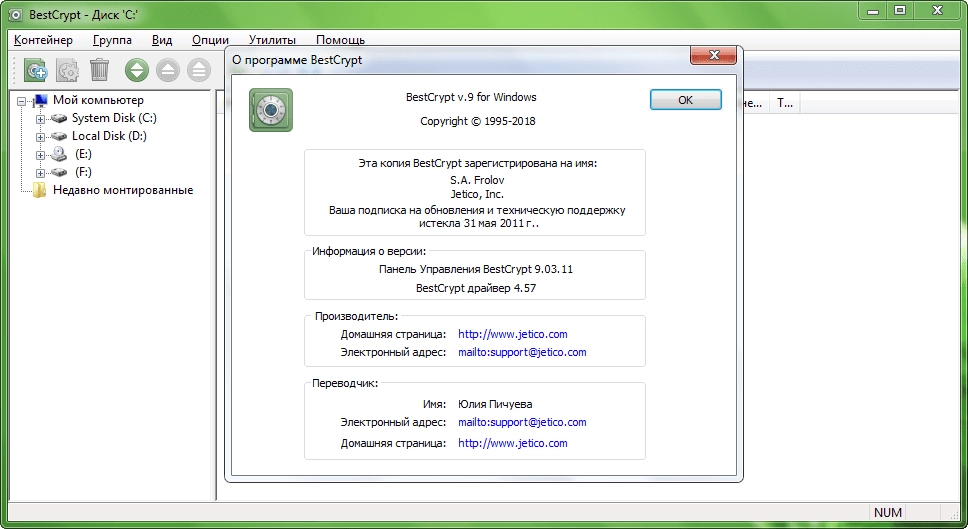Click the System Disk (C:) drive icon

point(59,118)
